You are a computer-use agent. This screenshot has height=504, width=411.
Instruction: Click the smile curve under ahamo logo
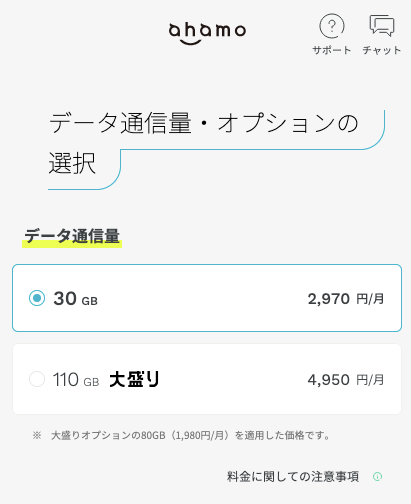tap(190, 42)
